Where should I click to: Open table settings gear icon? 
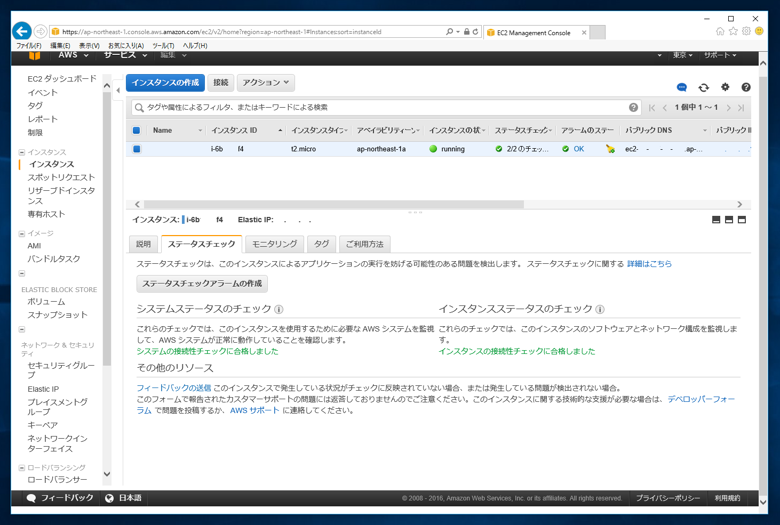[725, 87]
